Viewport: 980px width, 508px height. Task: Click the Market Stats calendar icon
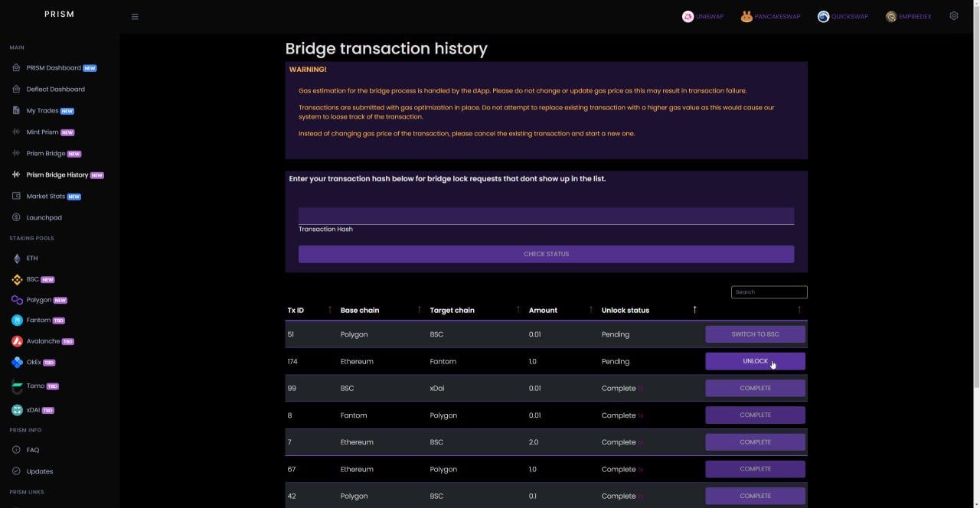[x=17, y=196]
